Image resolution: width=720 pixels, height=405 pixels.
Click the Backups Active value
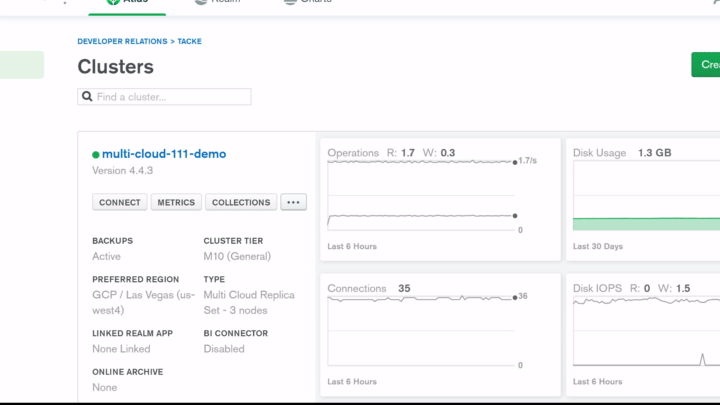107,256
